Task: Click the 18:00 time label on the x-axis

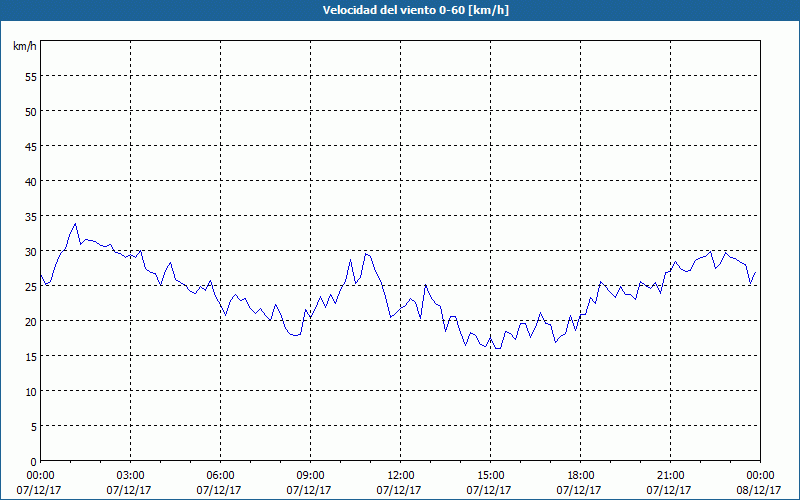Action: tap(581, 476)
